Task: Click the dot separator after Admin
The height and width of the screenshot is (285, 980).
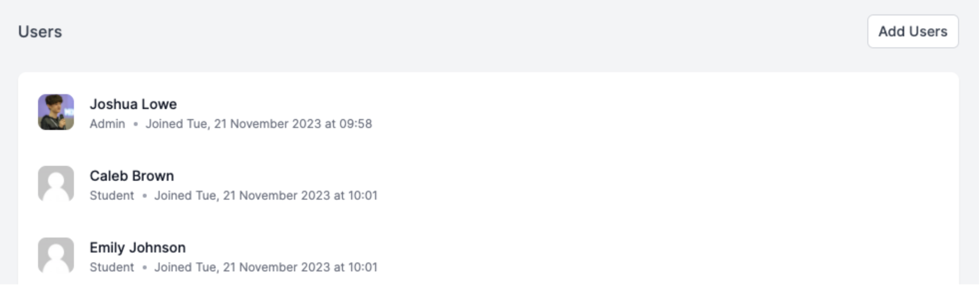Action: pos(135,124)
